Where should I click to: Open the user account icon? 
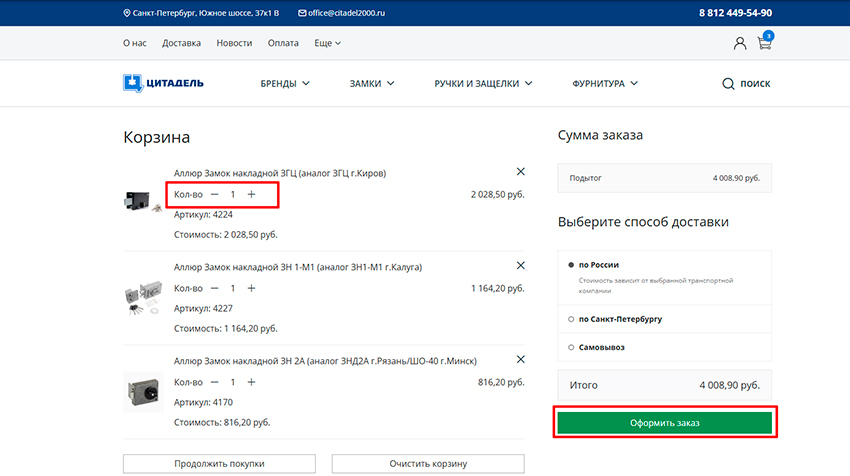coord(739,43)
